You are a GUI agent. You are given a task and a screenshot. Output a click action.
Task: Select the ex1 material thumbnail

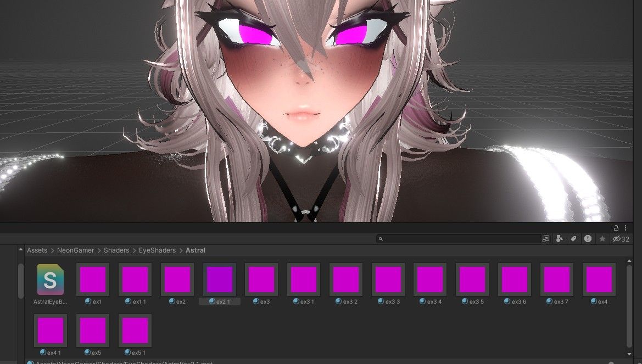click(93, 279)
